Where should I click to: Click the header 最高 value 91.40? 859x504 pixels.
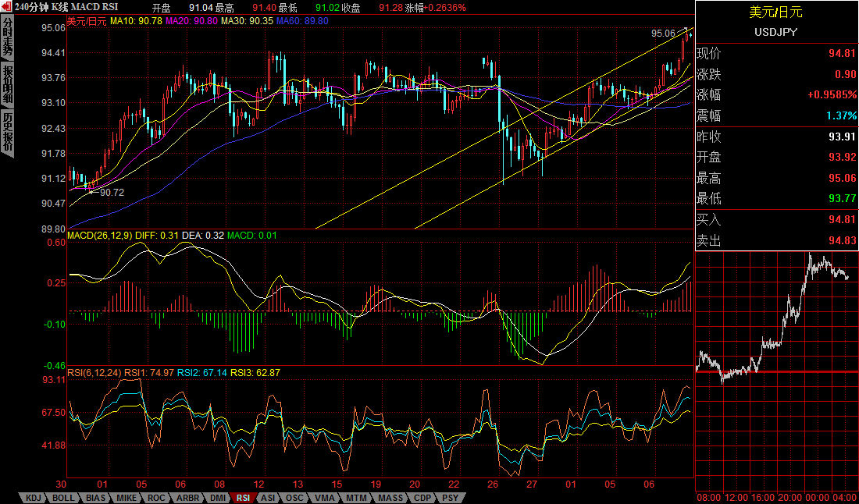click(264, 8)
